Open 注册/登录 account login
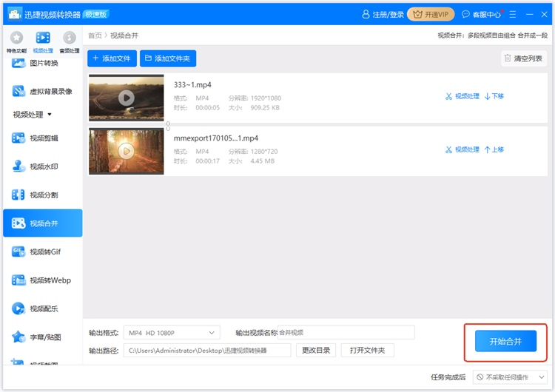 coord(383,15)
